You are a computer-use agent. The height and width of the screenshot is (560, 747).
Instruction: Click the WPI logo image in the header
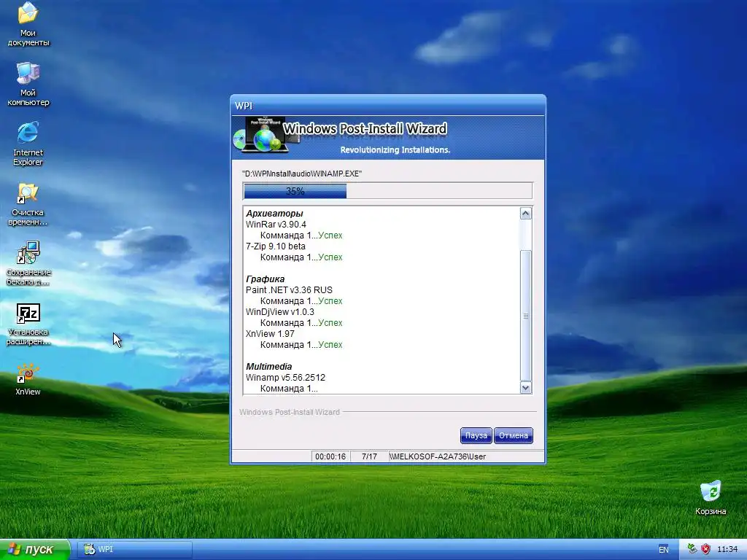266,135
